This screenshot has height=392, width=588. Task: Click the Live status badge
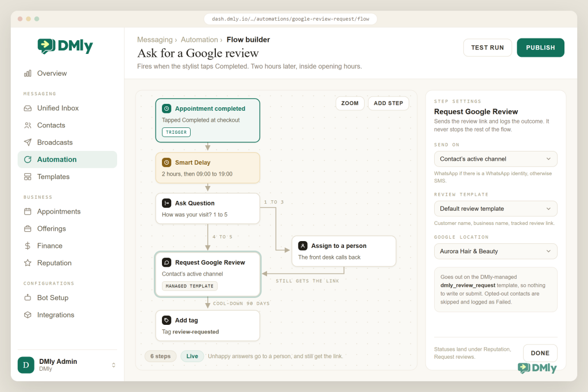pyautogui.click(x=192, y=356)
